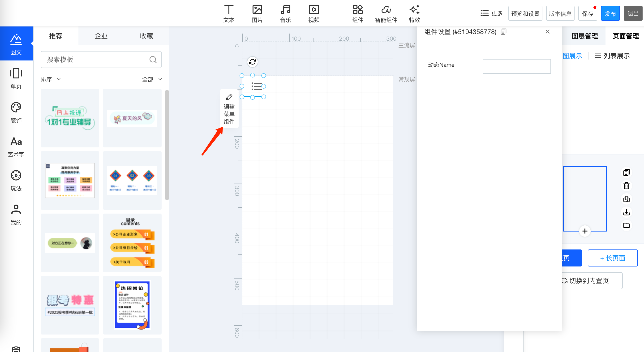
Task: Select the 玩法 sidebar category
Action: click(16, 180)
